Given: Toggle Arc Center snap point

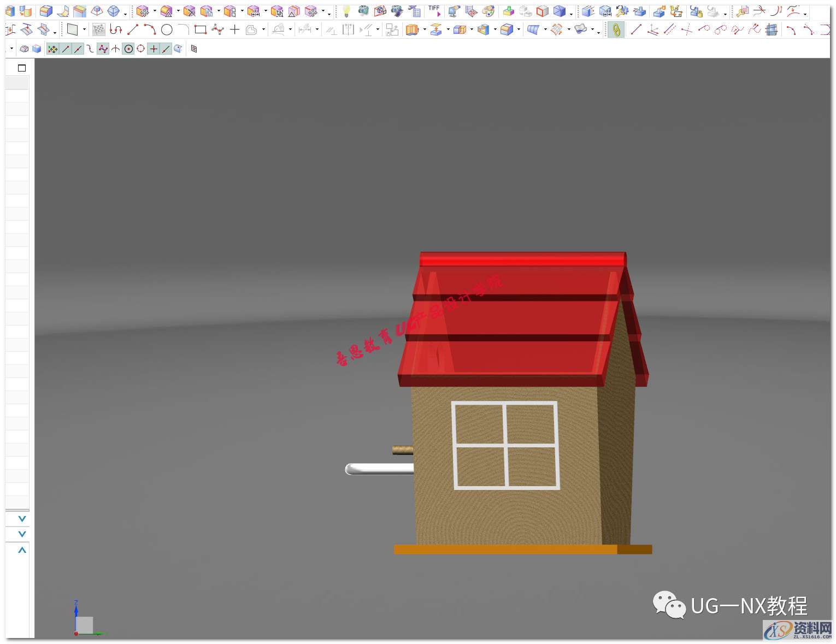Looking at the screenshot, I should pyautogui.click(x=128, y=49).
